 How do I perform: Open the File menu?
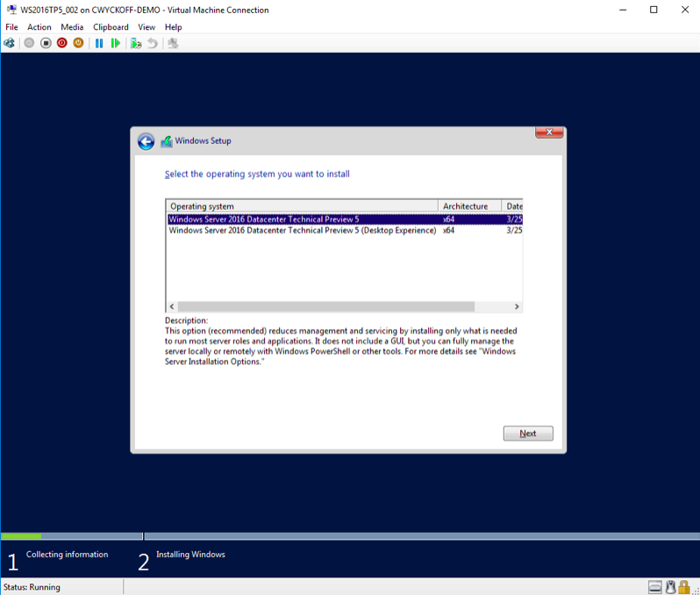(x=11, y=27)
